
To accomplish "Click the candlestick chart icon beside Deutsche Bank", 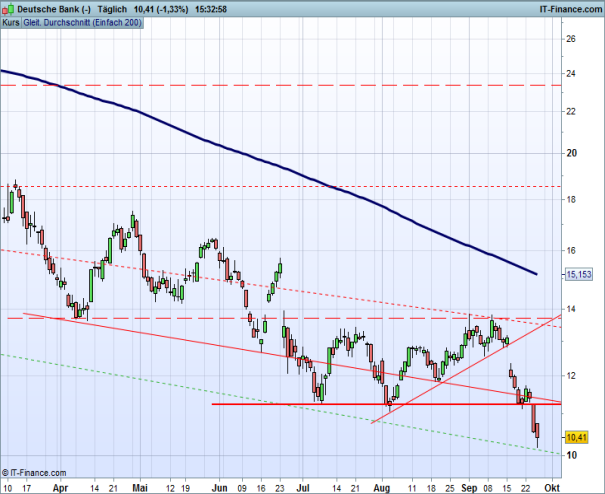I will (7, 8).
